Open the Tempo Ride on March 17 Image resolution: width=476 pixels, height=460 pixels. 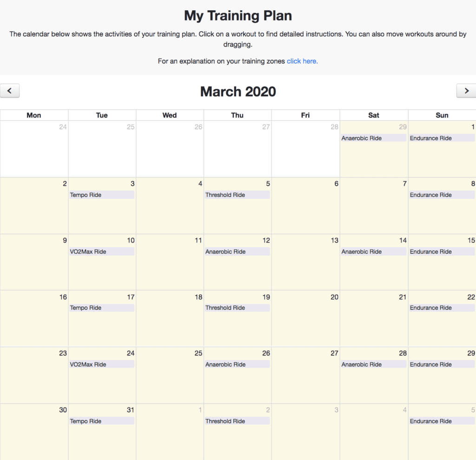pyautogui.click(x=102, y=308)
